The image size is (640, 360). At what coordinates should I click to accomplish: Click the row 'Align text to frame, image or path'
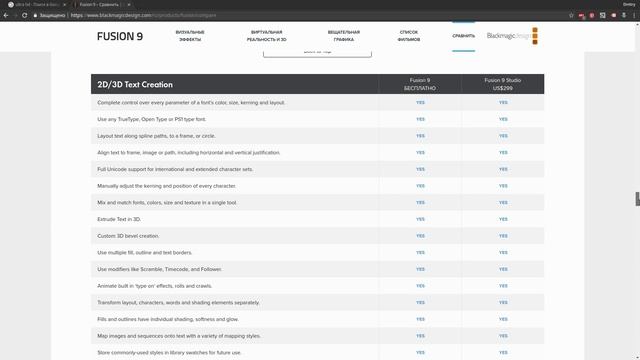317,153
